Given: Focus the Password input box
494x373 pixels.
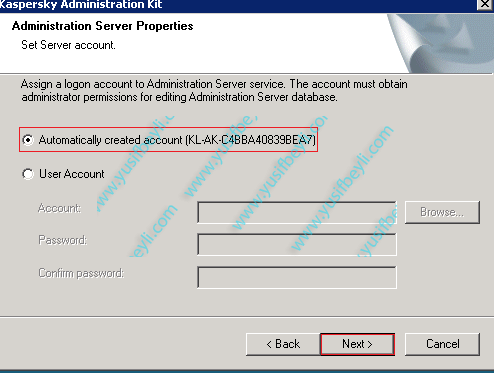Looking at the screenshot, I should click(x=297, y=245).
